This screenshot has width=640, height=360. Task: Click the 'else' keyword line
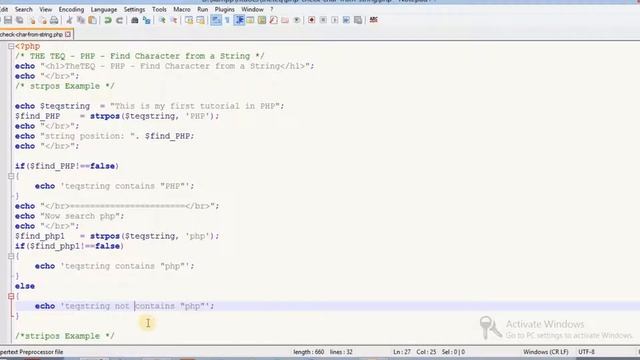point(25,286)
